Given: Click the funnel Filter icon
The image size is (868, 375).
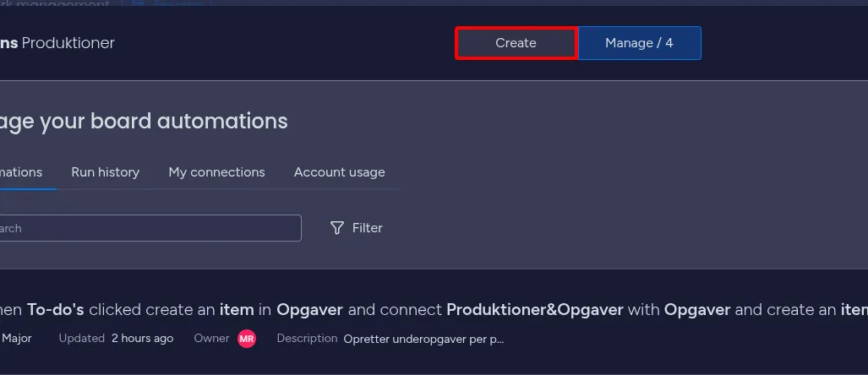Looking at the screenshot, I should [337, 228].
